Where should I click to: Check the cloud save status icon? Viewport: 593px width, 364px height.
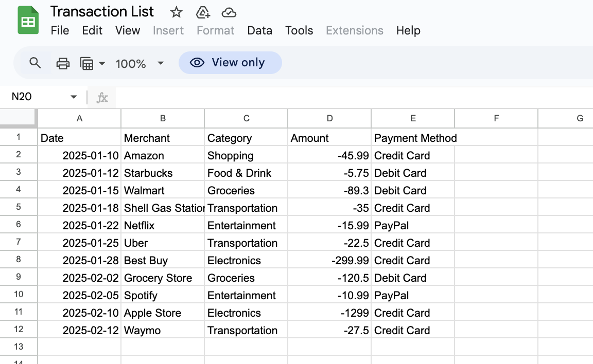point(229,12)
